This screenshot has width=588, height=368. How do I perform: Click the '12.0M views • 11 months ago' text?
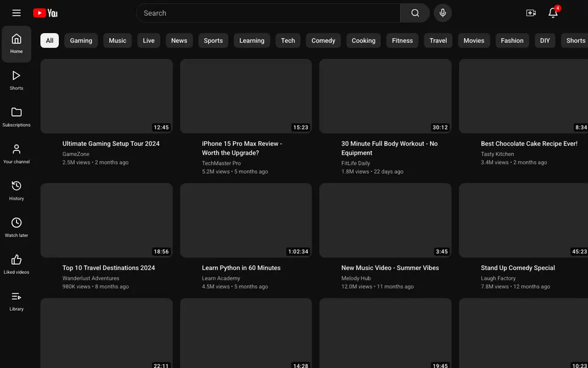pos(377,286)
